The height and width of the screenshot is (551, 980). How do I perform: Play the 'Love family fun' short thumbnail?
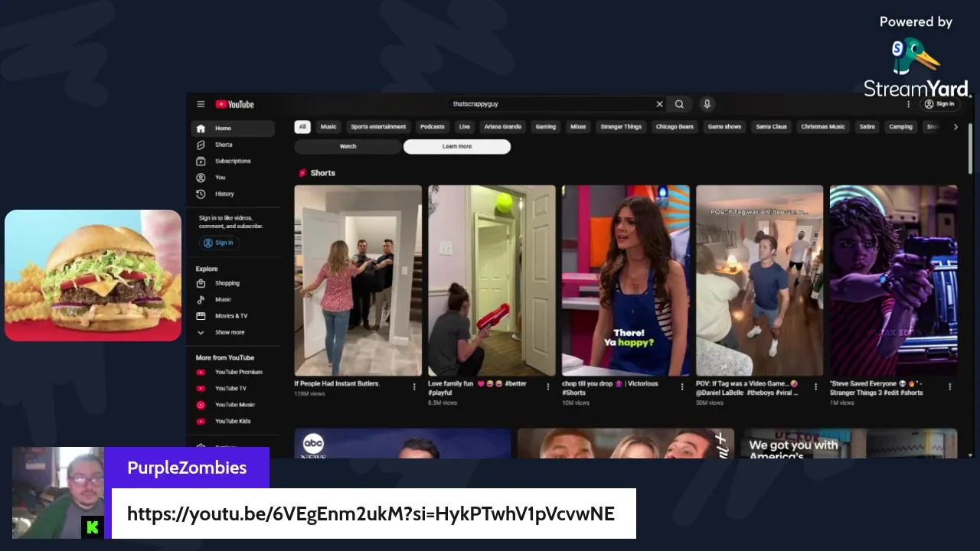(492, 281)
